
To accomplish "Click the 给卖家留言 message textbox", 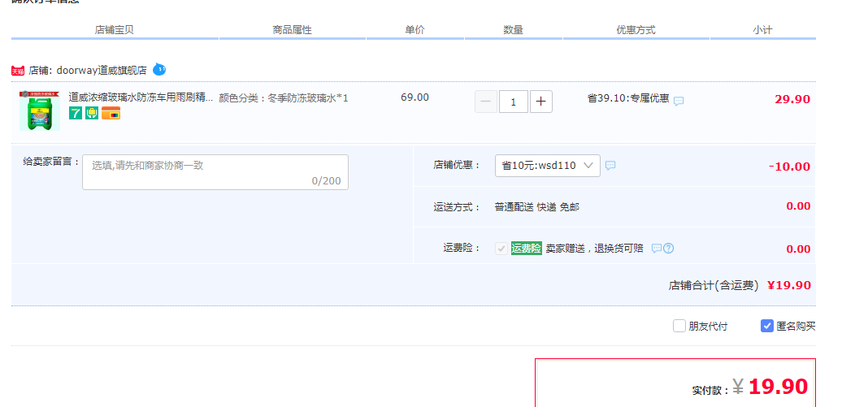I will click(x=215, y=172).
